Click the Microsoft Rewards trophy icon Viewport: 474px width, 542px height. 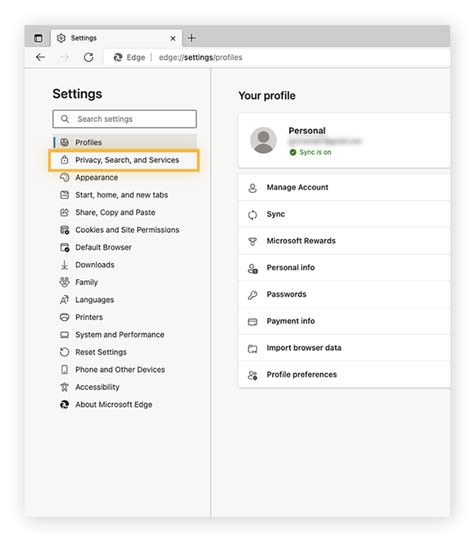coord(253,242)
